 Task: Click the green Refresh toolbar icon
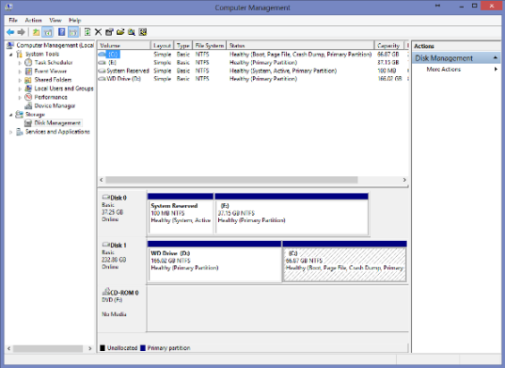point(87,32)
